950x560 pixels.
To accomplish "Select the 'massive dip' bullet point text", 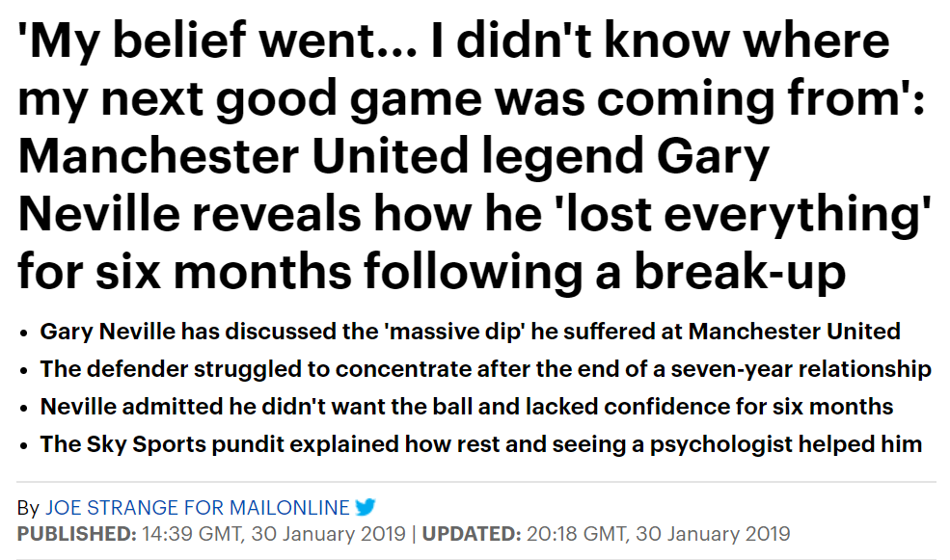I will 470,332.
